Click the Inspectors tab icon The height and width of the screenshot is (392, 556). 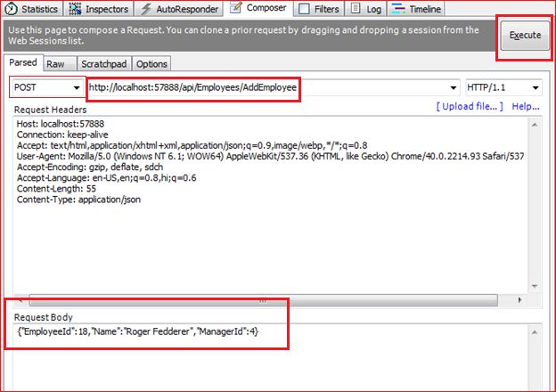[75, 9]
